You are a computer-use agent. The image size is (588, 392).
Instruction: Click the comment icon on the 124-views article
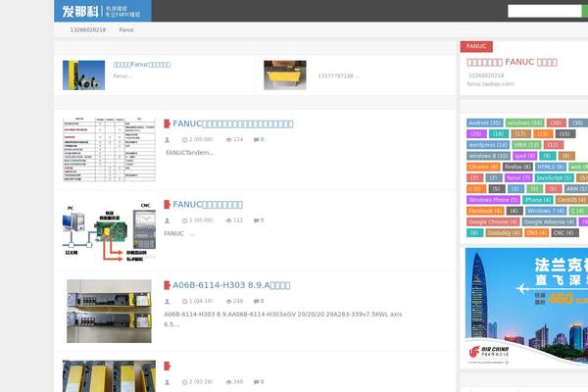256,139
